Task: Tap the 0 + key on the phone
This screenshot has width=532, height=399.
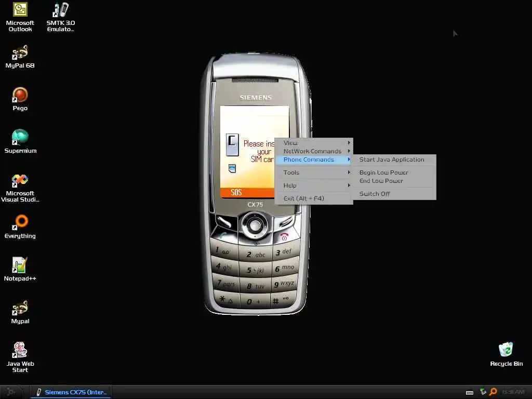Action: click(255, 302)
